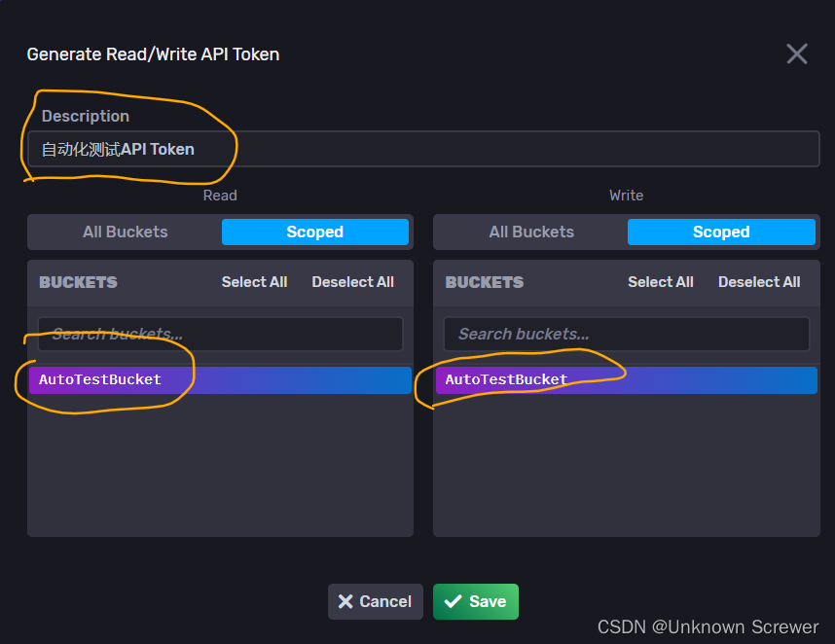Toggle AutoTestBucket in the Read list
The image size is (835, 644).
(x=220, y=380)
